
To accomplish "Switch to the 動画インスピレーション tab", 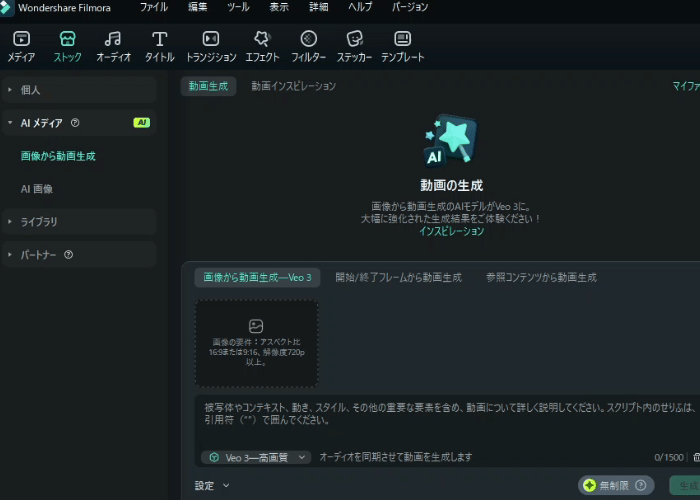I will (x=293, y=86).
